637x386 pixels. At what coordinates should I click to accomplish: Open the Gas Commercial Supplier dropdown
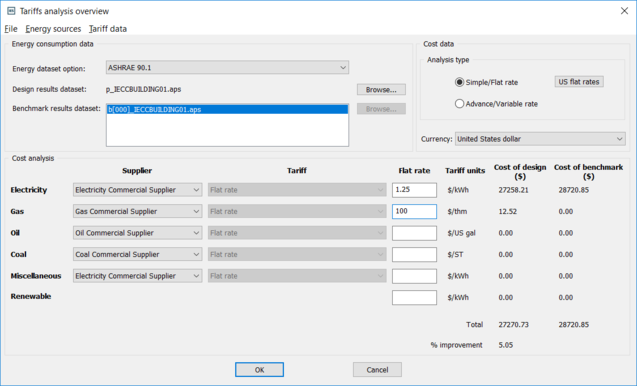138,211
